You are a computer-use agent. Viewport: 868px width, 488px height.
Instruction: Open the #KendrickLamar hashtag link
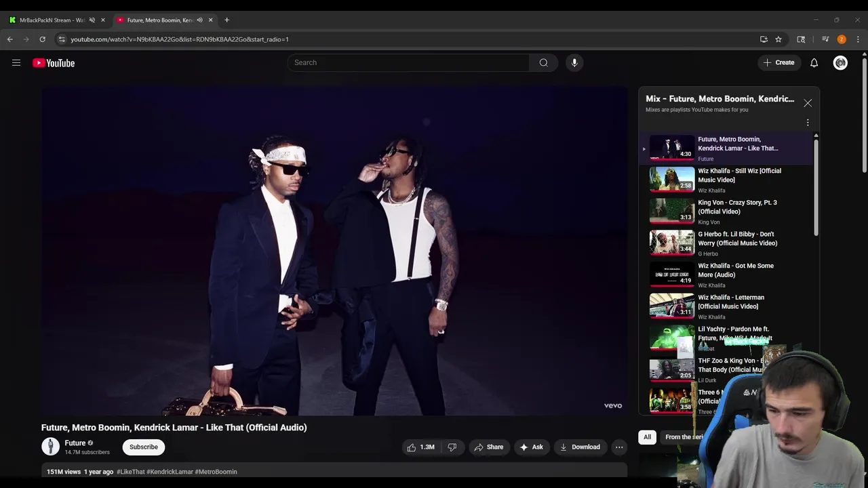(170, 472)
